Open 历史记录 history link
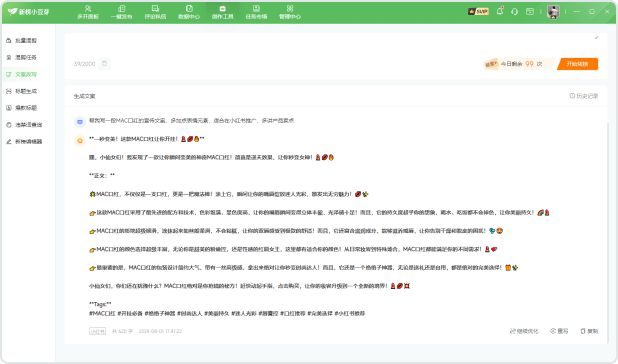This screenshot has height=364, width=618. pos(584,96)
